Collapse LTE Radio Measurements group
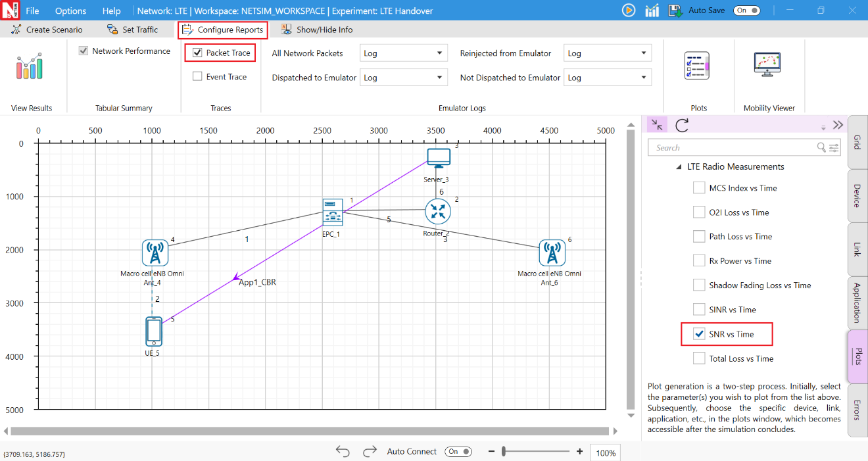 pyautogui.click(x=679, y=167)
